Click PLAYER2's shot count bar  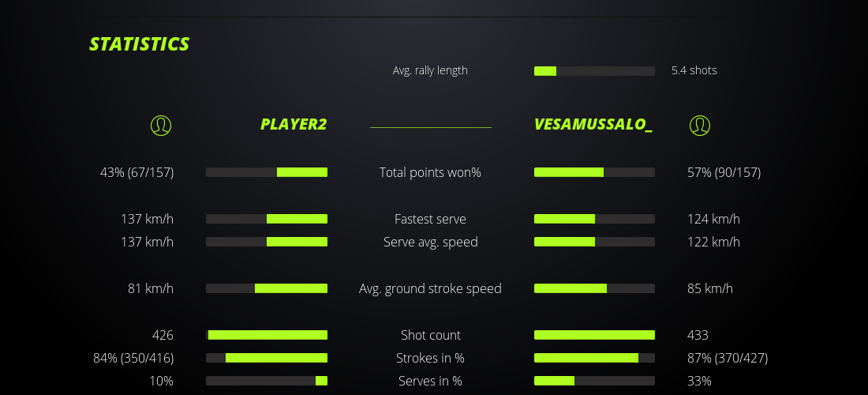point(267,335)
